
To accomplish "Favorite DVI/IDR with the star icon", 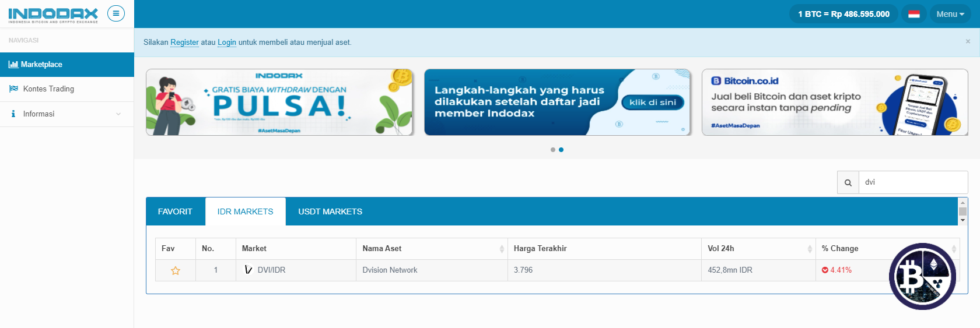I will coord(176,270).
